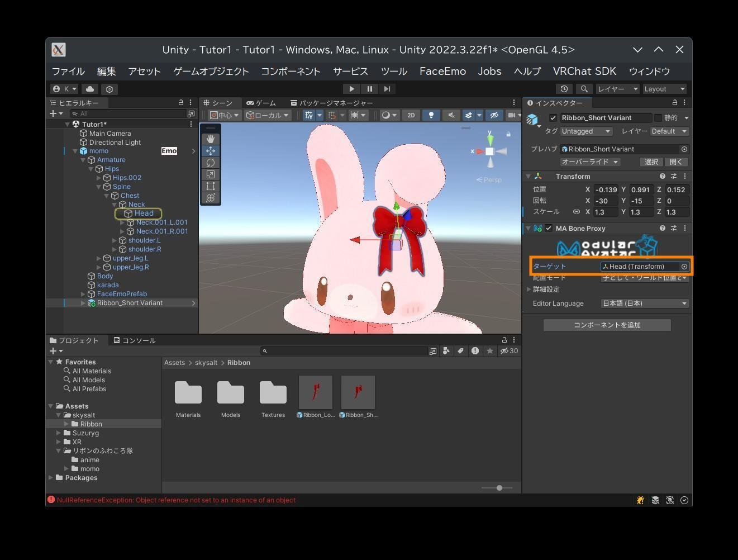Open the search tool in the top toolbar

coord(584,89)
